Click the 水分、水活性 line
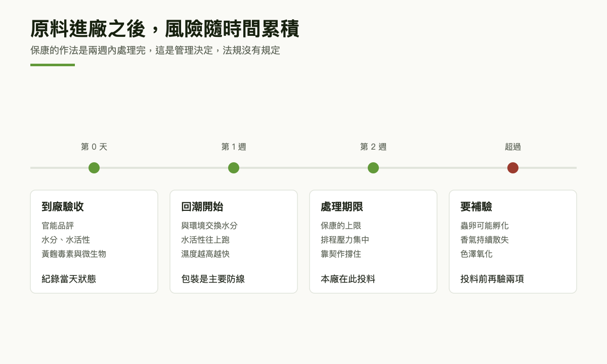The image size is (607, 364). (66, 240)
